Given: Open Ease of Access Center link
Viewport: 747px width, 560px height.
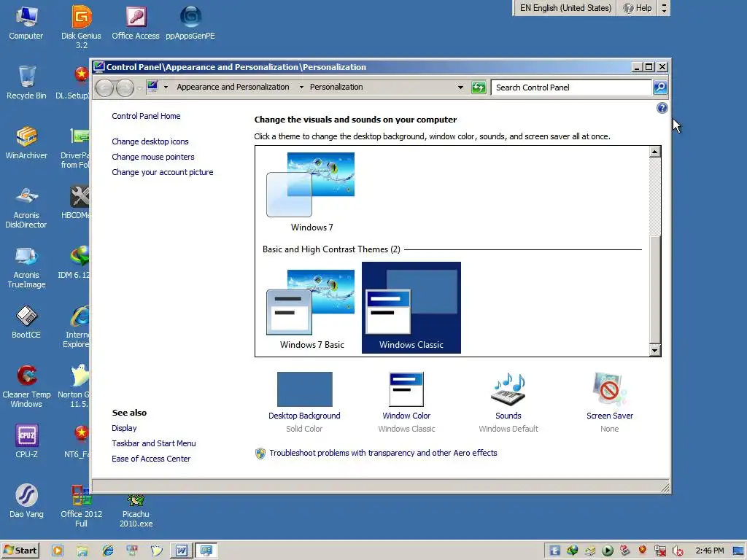Looking at the screenshot, I should (x=151, y=459).
